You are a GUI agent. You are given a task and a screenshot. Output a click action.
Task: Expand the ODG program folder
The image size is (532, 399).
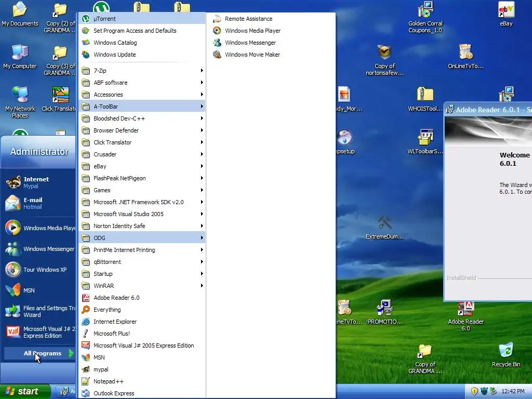tap(142, 238)
